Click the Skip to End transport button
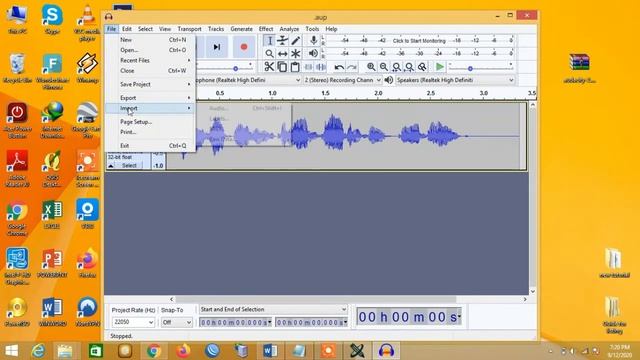 217,47
